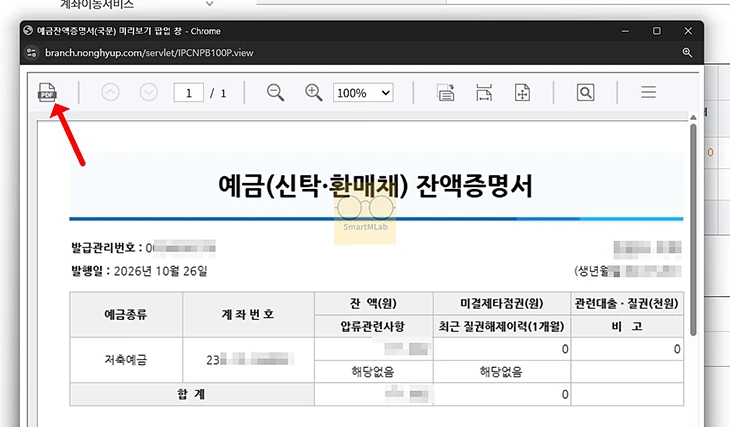Close the Chrome popup window

pos(688,31)
